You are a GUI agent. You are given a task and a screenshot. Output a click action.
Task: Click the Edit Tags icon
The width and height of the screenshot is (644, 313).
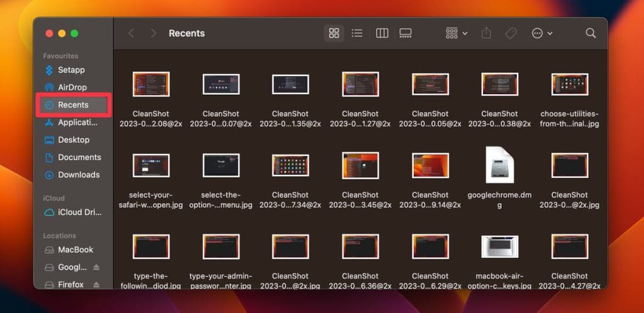click(511, 33)
